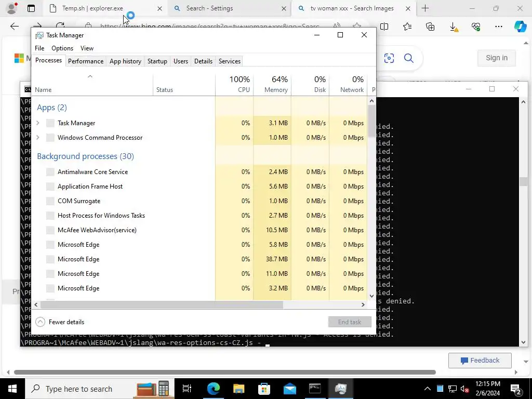Switch to the Services tab
This screenshot has width=532, height=399.
230,61
